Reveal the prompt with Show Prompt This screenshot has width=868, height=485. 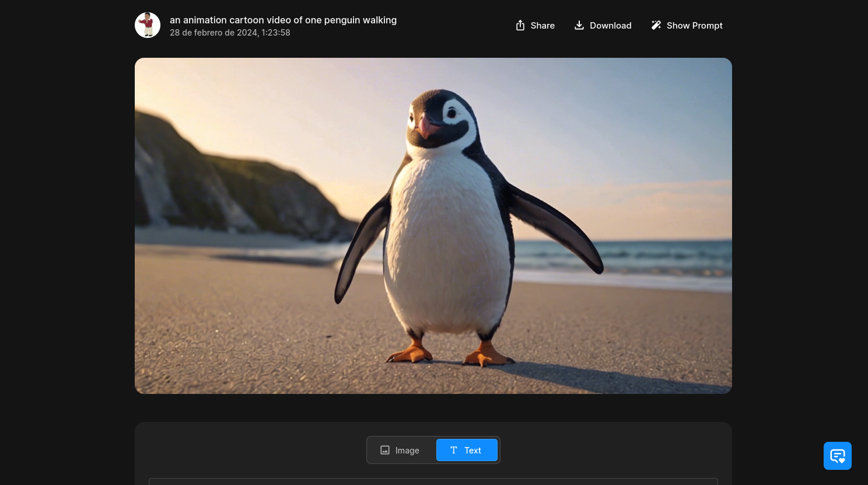pos(687,25)
